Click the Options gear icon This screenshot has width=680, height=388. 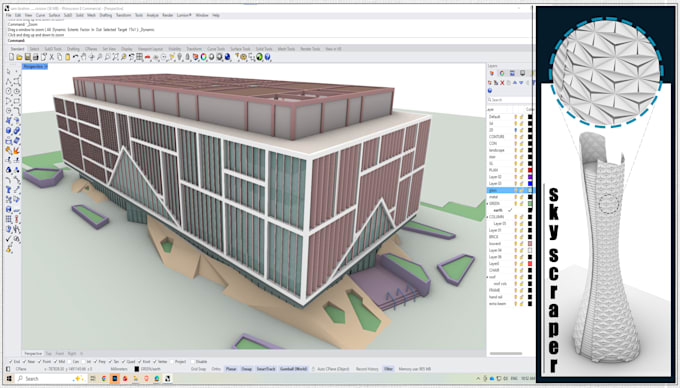pyautogui.click(x=244, y=57)
